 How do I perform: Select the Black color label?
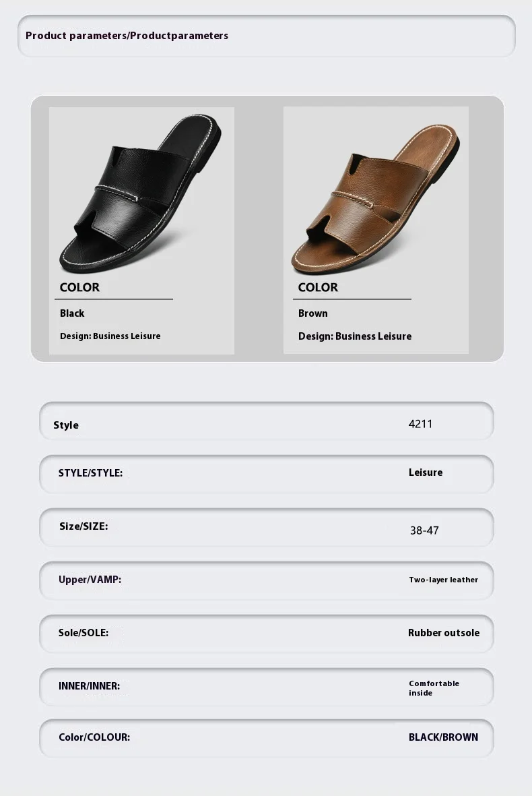point(72,313)
